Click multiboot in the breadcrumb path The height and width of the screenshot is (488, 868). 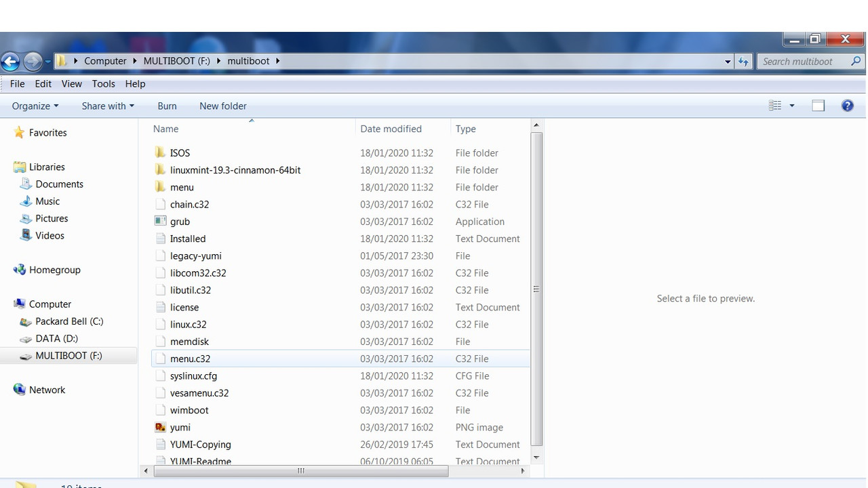[248, 61]
